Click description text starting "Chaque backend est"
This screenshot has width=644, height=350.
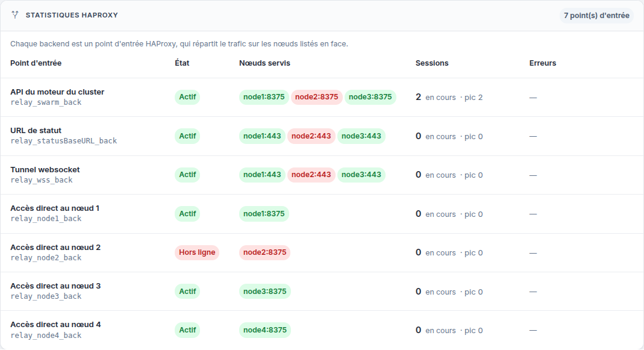179,43
